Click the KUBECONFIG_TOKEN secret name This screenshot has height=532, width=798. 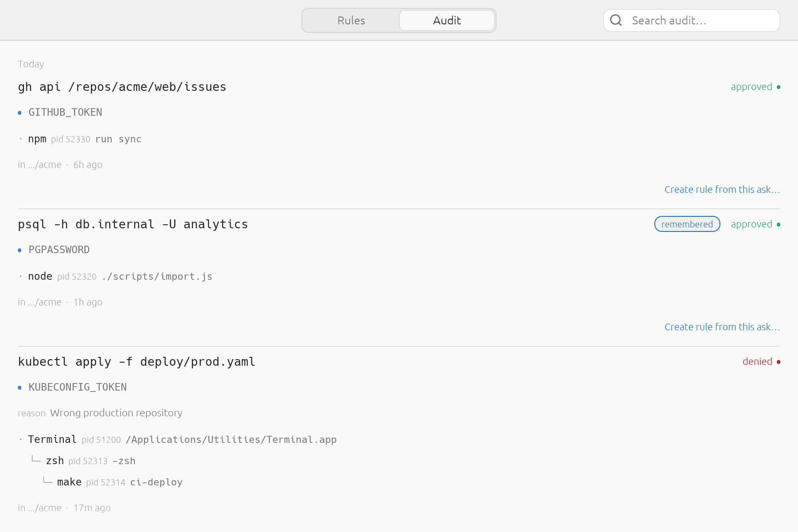[x=78, y=387]
